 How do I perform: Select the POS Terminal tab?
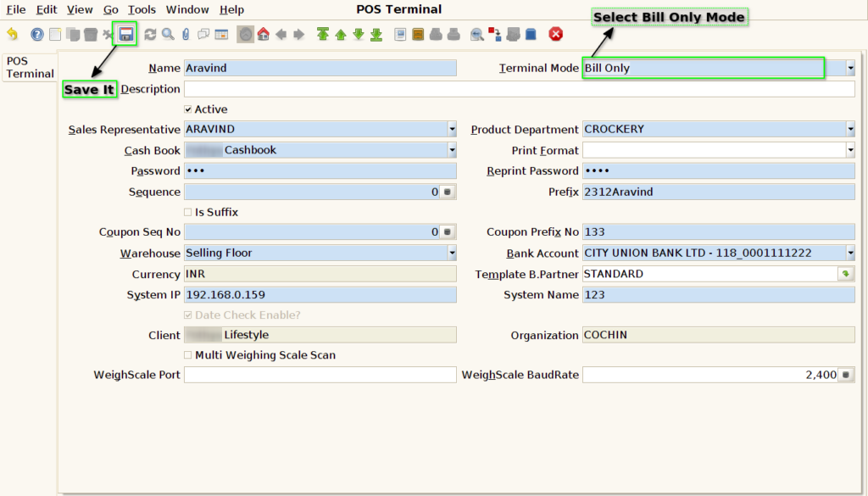click(30, 68)
